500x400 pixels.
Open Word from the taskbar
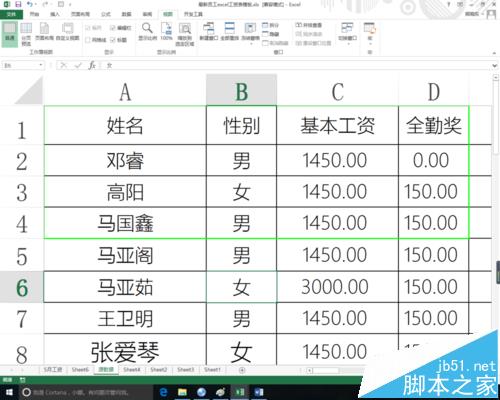tap(259, 392)
